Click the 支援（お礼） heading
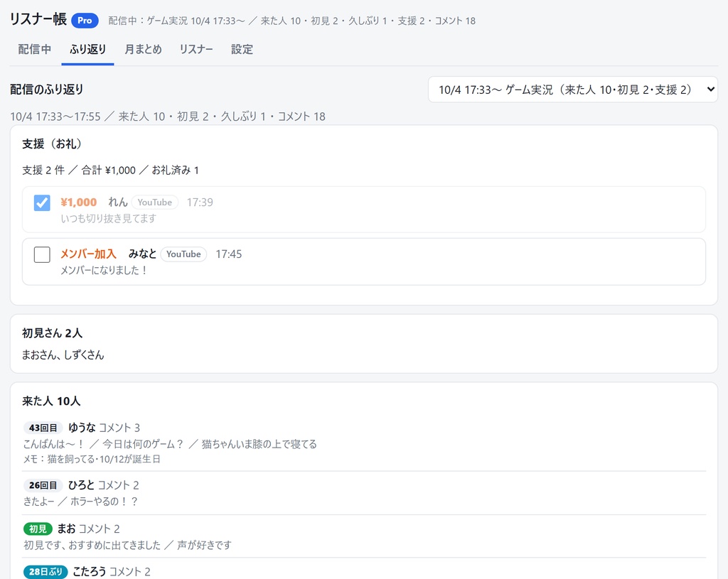The width and height of the screenshot is (728, 579). 52,144
